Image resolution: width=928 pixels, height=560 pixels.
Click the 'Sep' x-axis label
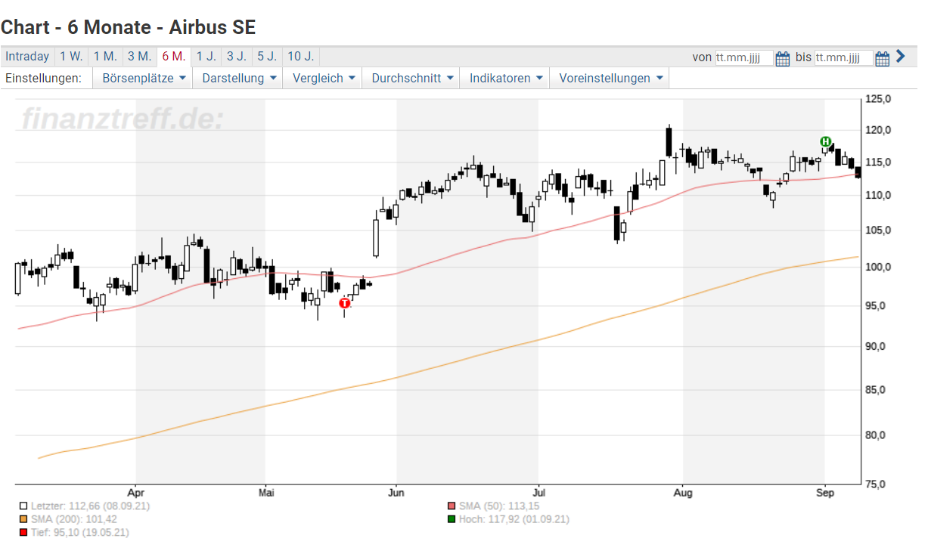pos(825,493)
